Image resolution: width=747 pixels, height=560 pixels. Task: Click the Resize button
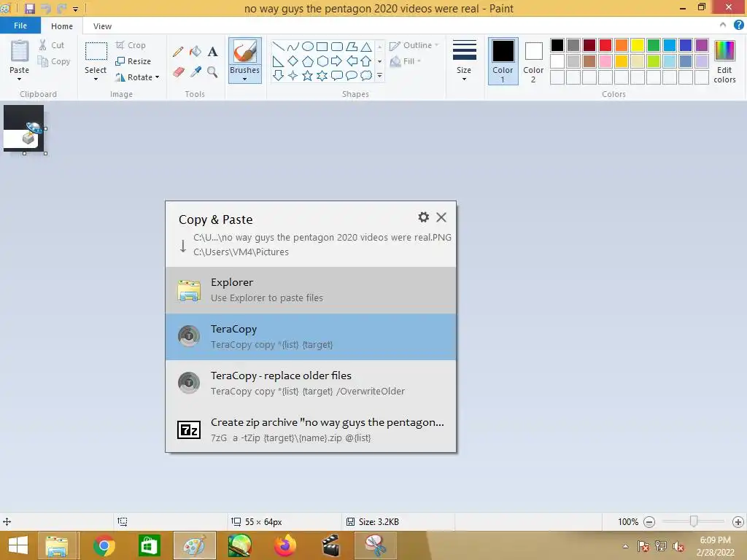pyautogui.click(x=133, y=61)
